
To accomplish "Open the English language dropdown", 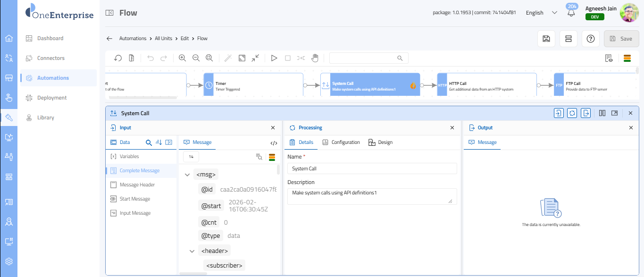I will 541,13.
